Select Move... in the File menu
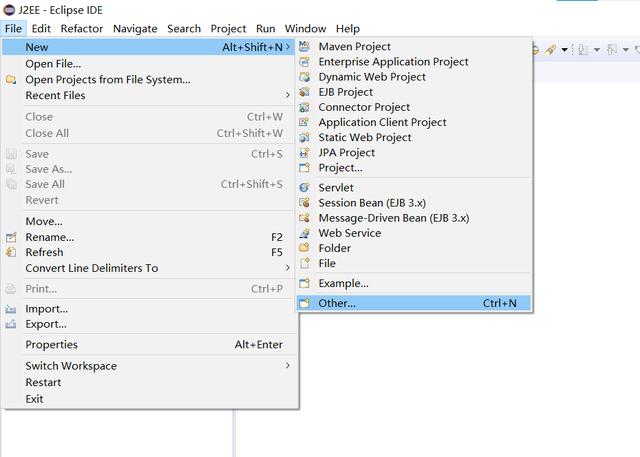The height and width of the screenshot is (457, 640). point(149,221)
